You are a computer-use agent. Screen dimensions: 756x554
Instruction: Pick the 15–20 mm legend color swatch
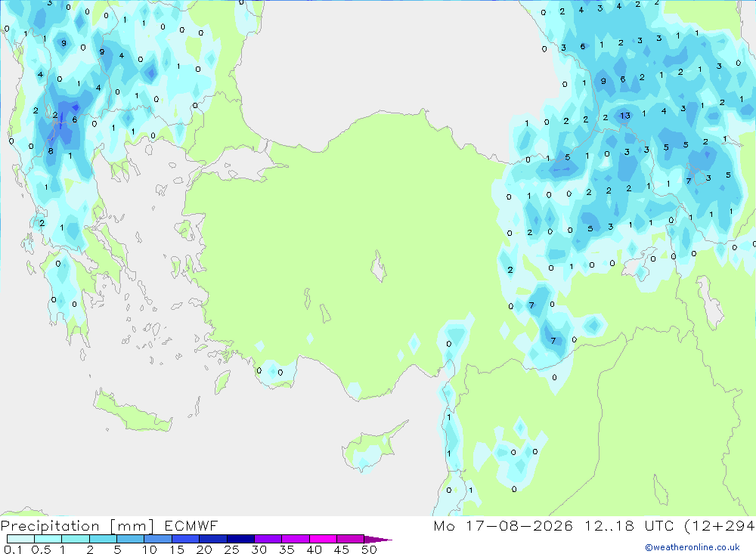click(186, 539)
